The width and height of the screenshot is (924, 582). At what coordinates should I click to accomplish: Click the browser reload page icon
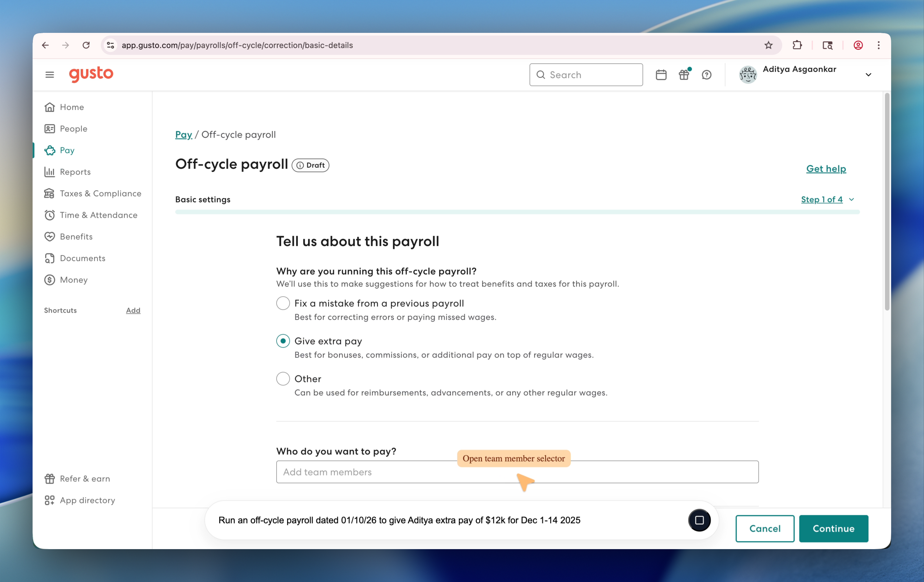[x=86, y=45]
